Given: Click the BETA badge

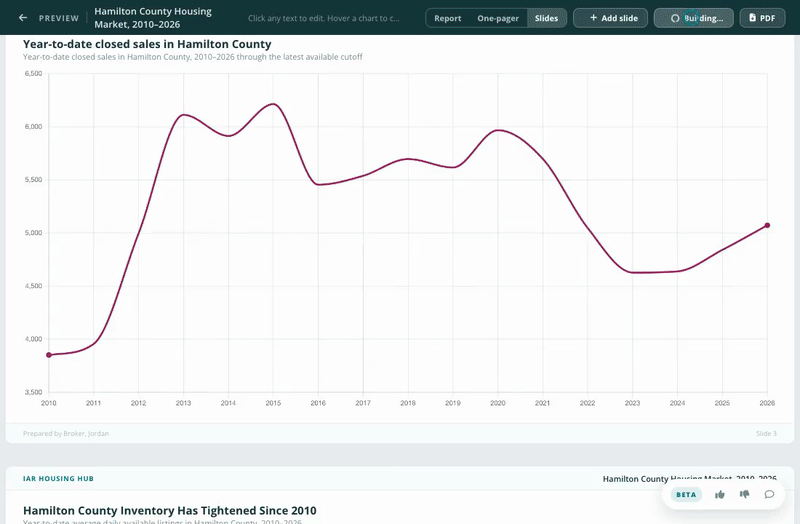Looking at the screenshot, I should pyautogui.click(x=686, y=494).
